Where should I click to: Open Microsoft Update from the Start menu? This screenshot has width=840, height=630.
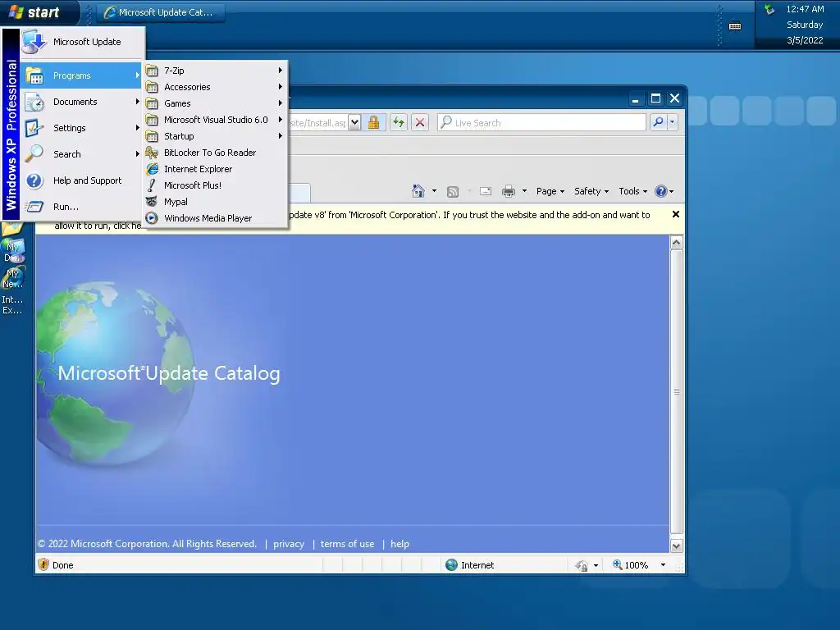[83, 42]
